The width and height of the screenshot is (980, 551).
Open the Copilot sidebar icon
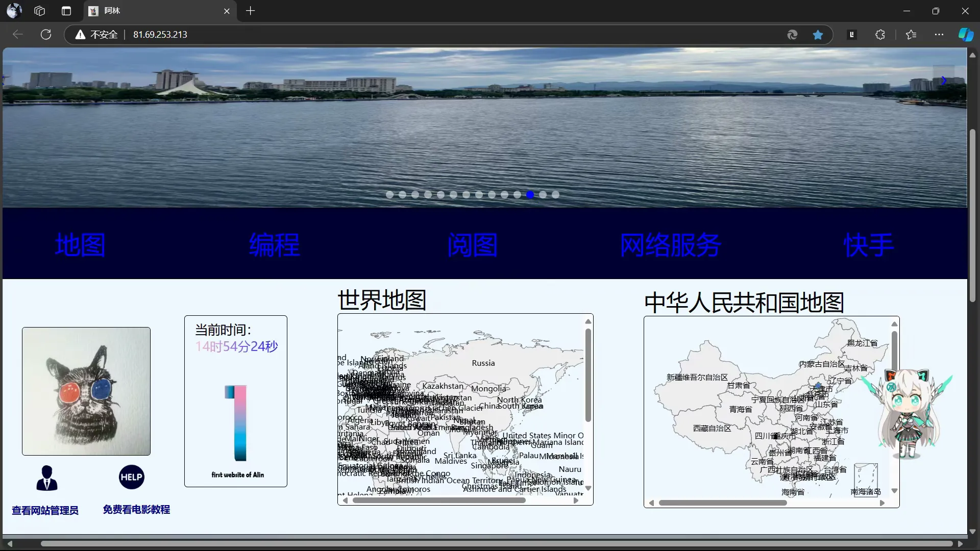965,35
